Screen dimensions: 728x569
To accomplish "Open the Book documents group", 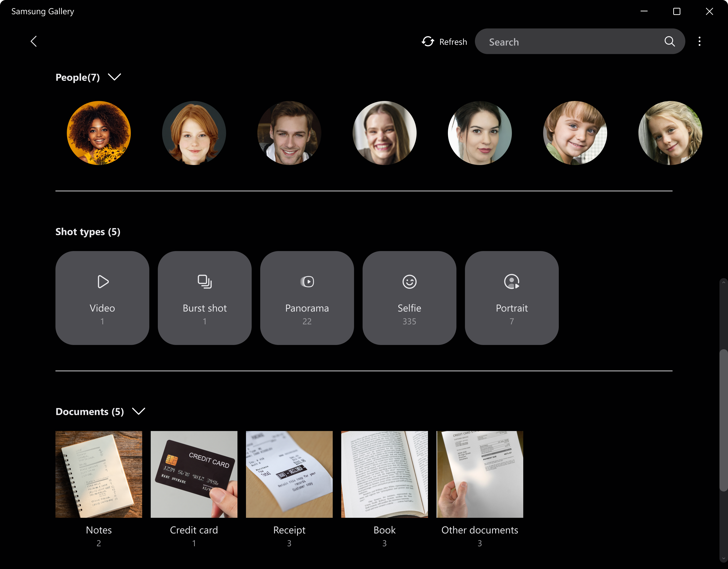I will [x=384, y=474].
